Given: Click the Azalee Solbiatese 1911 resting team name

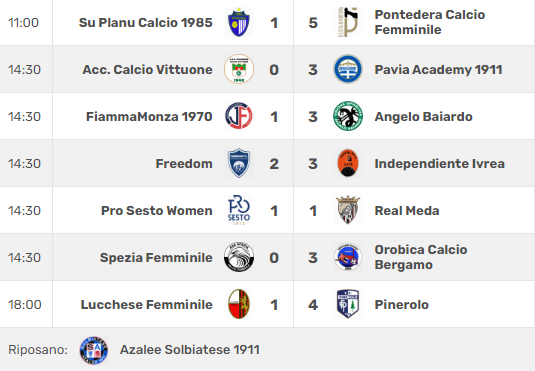Looking at the screenshot, I should pos(190,350).
